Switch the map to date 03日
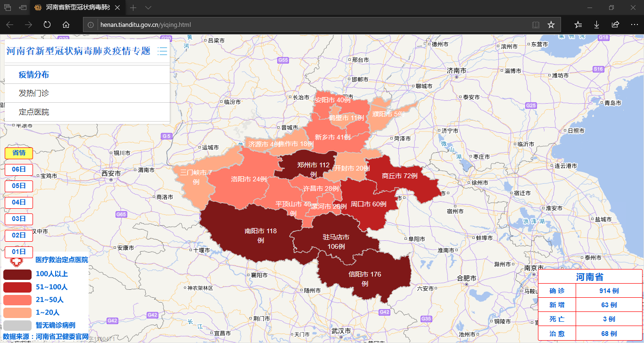This screenshot has width=644, height=343. 18,219
